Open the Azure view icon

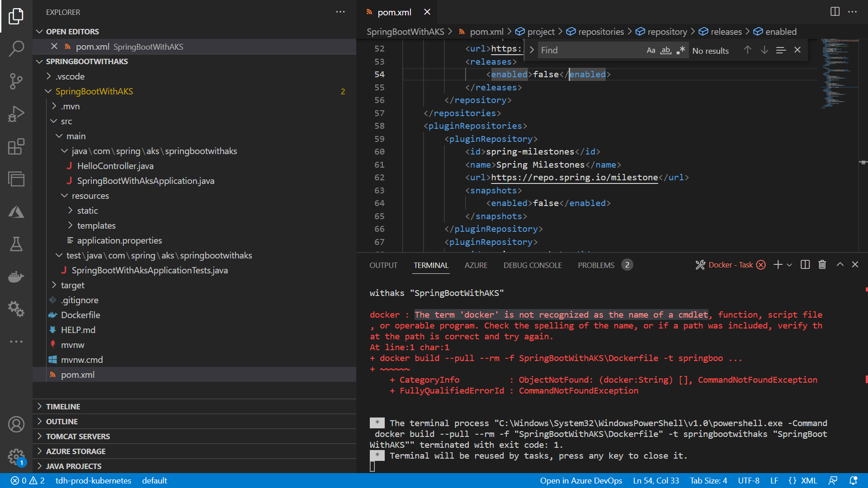click(x=16, y=212)
